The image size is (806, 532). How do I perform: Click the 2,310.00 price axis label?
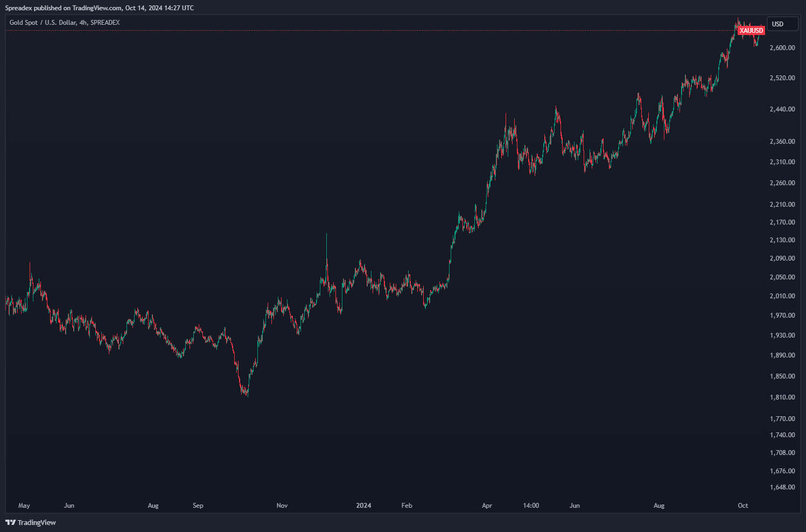pyautogui.click(x=782, y=162)
